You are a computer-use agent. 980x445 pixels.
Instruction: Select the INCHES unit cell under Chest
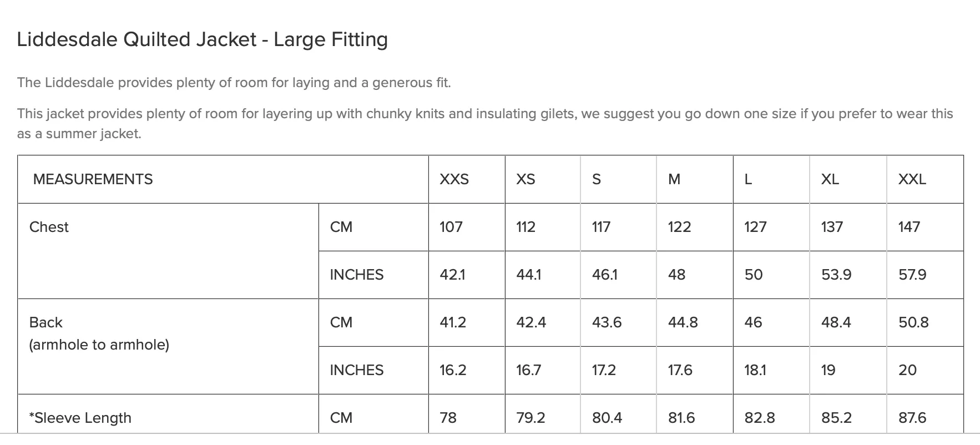pos(373,275)
